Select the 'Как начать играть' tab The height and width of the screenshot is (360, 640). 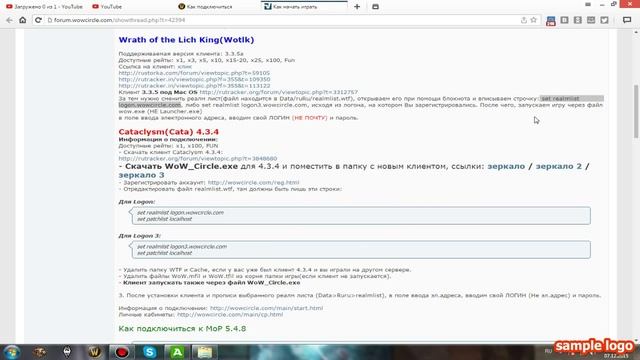pos(304,7)
